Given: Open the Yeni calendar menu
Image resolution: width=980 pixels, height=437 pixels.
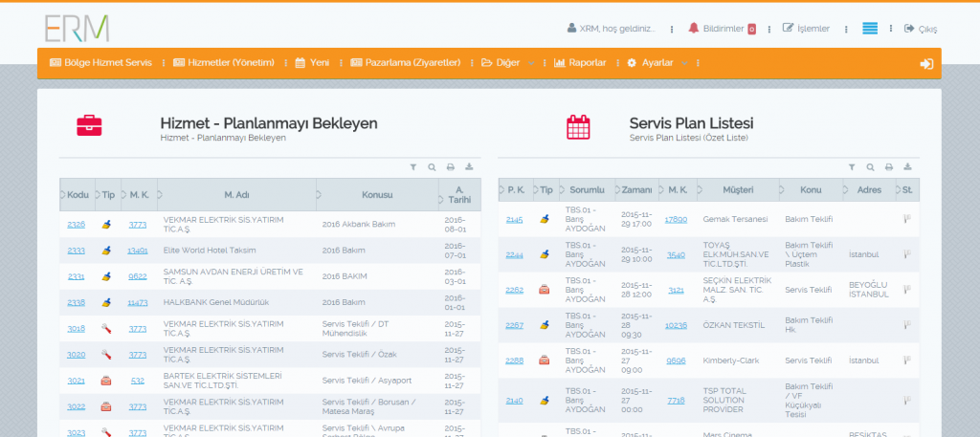Looking at the screenshot, I should click(312, 63).
